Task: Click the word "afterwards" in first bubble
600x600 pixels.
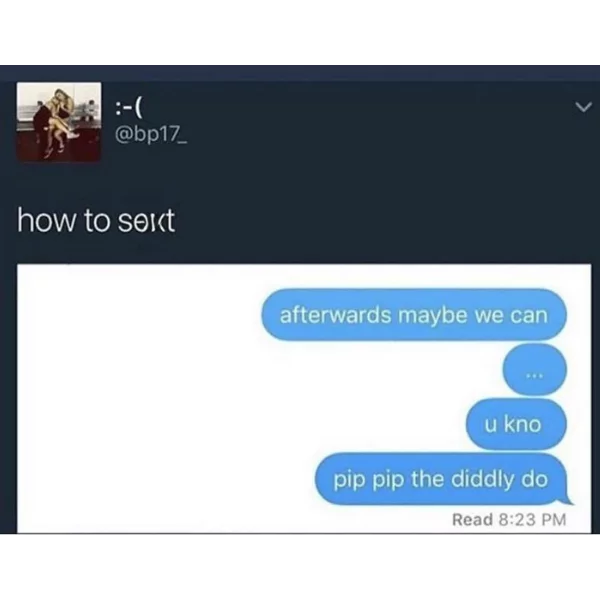Action: (x=335, y=315)
